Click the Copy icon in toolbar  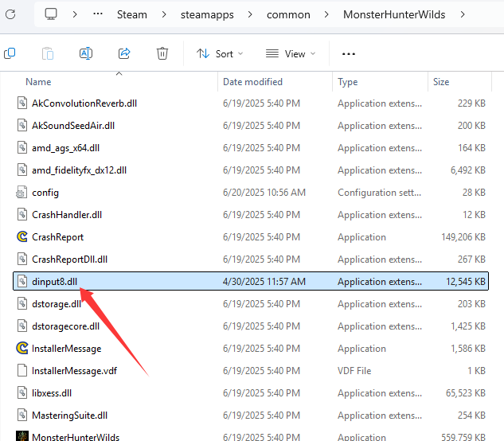click(x=10, y=53)
